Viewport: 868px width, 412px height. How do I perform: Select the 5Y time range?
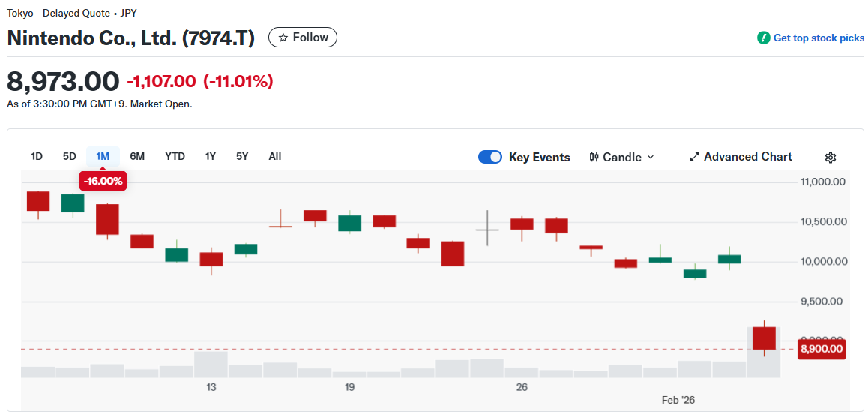(x=242, y=156)
